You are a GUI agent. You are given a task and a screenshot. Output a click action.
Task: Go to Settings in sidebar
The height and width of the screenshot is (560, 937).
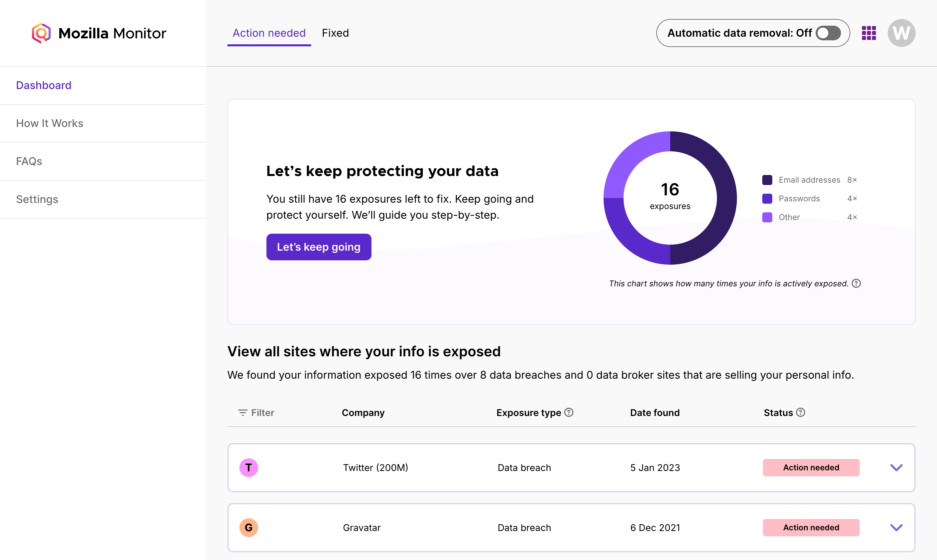pyautogui.click(x=37, y=199)
